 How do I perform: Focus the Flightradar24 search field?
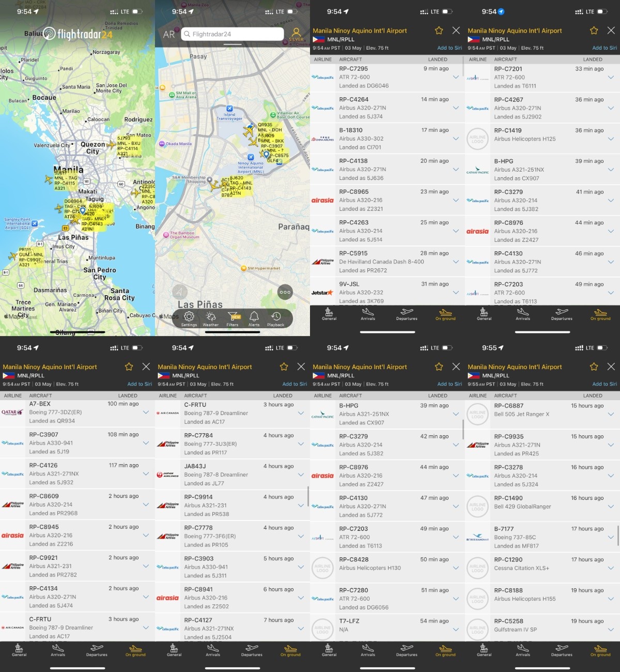point(233,34)
